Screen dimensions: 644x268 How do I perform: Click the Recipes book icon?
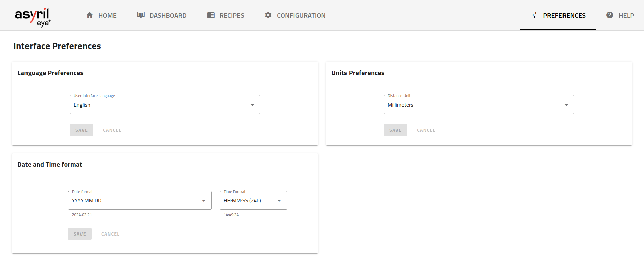pyautogui.click(x=211, y=15)
